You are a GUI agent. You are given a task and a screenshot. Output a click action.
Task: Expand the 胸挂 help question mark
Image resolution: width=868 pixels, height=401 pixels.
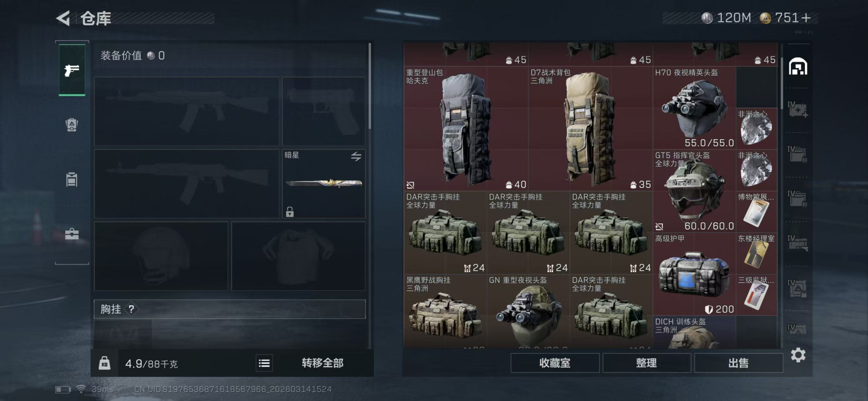tap(131, 309)
